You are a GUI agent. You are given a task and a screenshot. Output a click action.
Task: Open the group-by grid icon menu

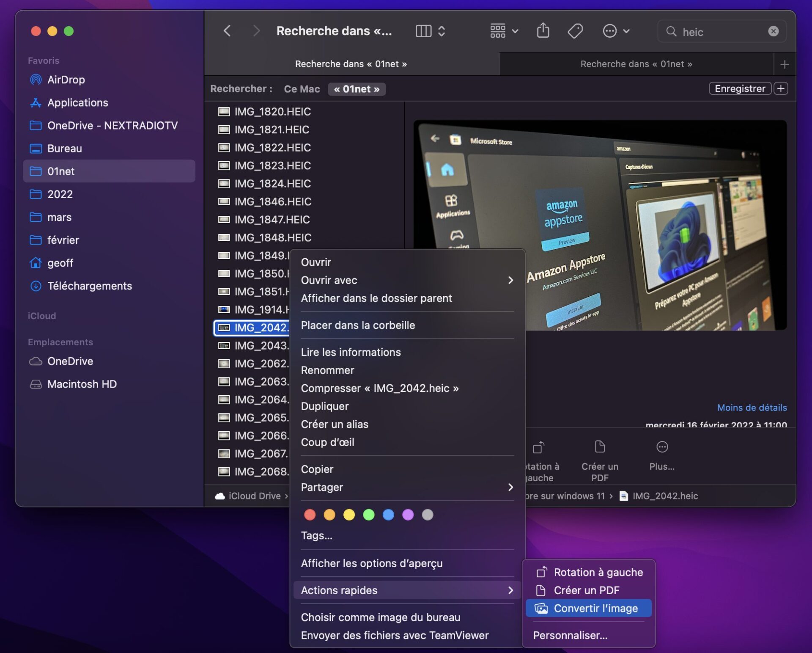(x=504, y=31)
